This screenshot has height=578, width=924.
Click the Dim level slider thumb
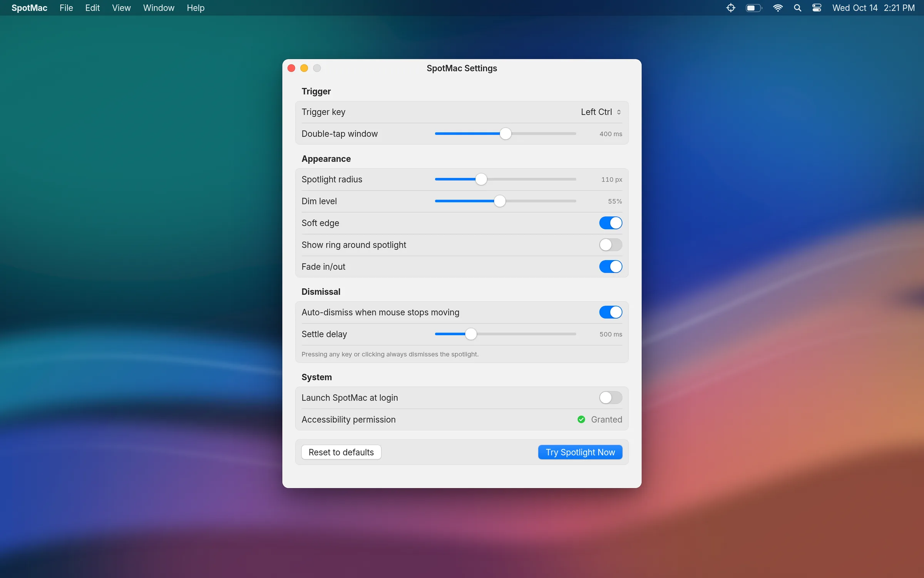tap(499, 201)
